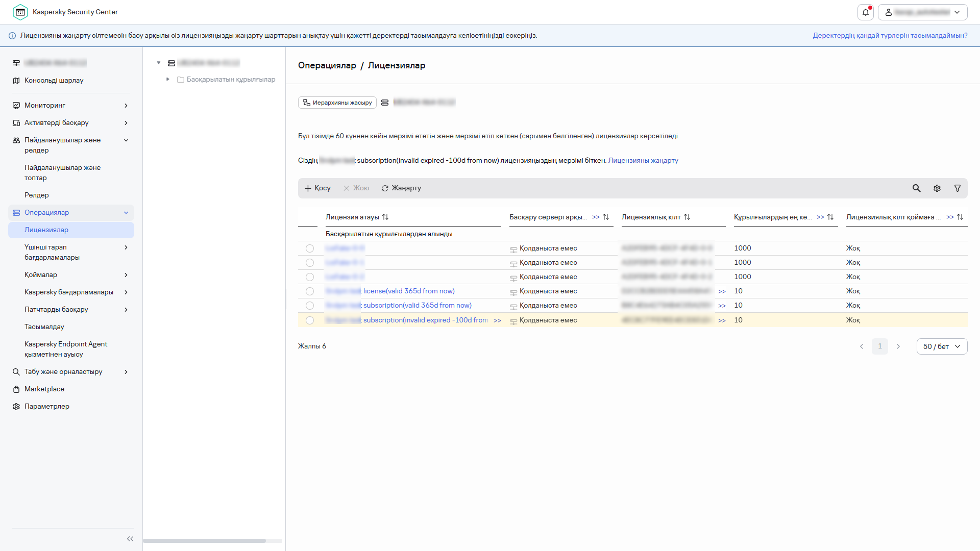Open Marketplace in the sidebar
The image size is (980, 551).
click(44, 389)
